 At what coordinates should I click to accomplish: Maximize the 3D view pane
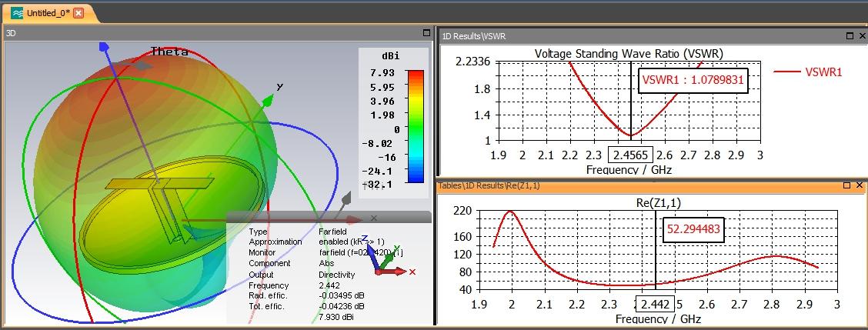coord(426,32)
